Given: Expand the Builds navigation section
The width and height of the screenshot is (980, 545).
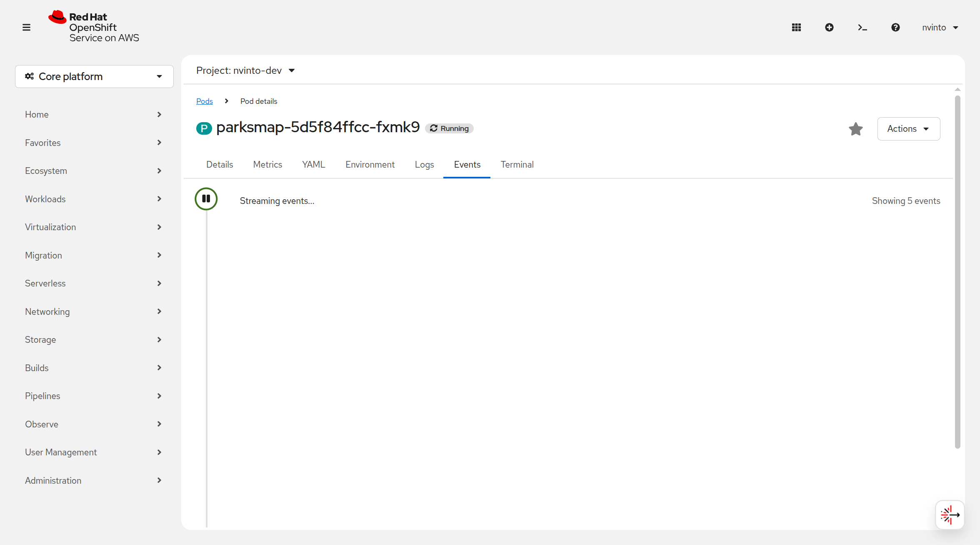Looking at the screenshot, I should tap(93, 368).
